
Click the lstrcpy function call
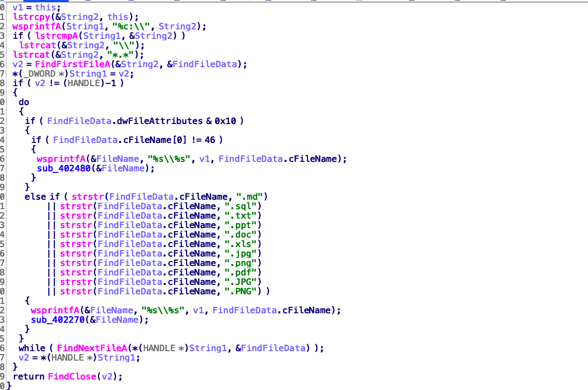tap(31, 17)
